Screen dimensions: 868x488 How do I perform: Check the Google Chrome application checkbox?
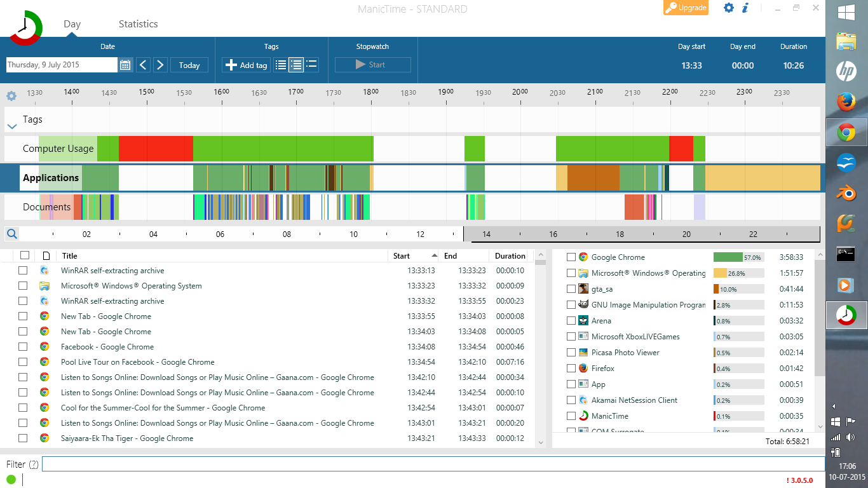570,257
